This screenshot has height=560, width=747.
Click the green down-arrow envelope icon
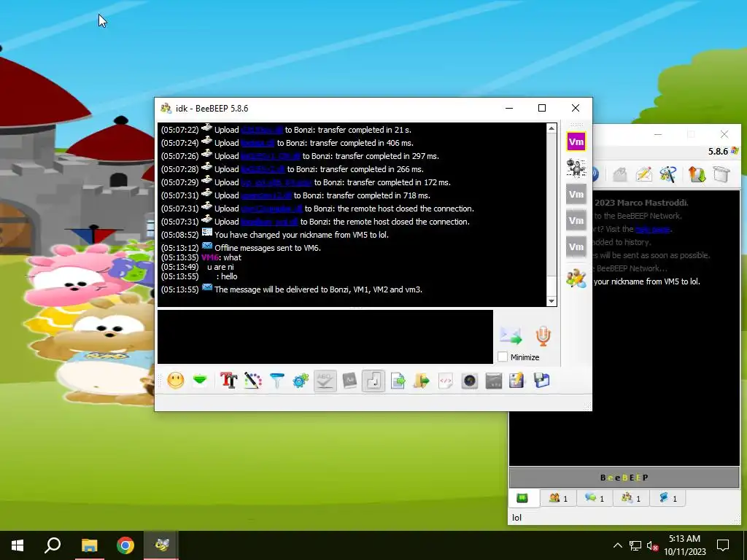[x=200, y=381]
